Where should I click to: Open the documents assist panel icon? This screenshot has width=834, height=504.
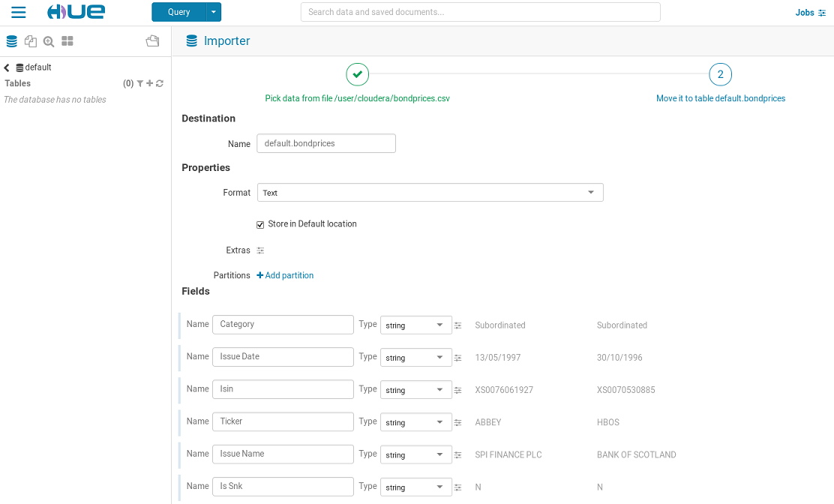30,41
